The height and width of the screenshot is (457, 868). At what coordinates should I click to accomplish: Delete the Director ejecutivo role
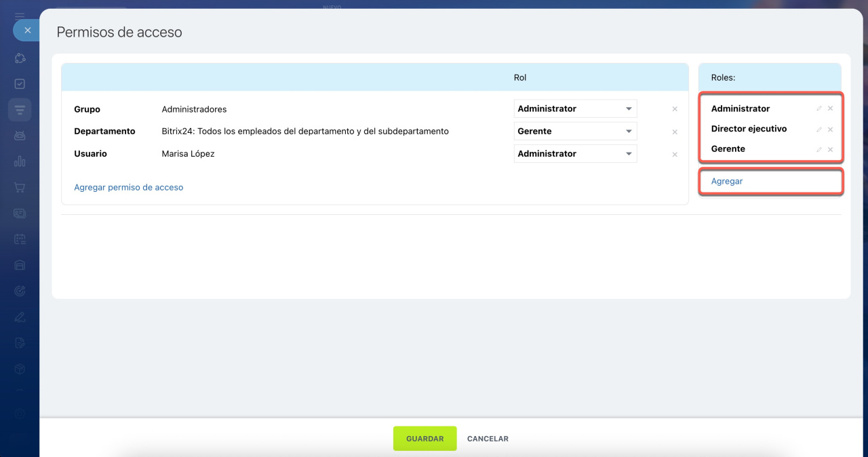pyautogui.click(x=830, y=129)
